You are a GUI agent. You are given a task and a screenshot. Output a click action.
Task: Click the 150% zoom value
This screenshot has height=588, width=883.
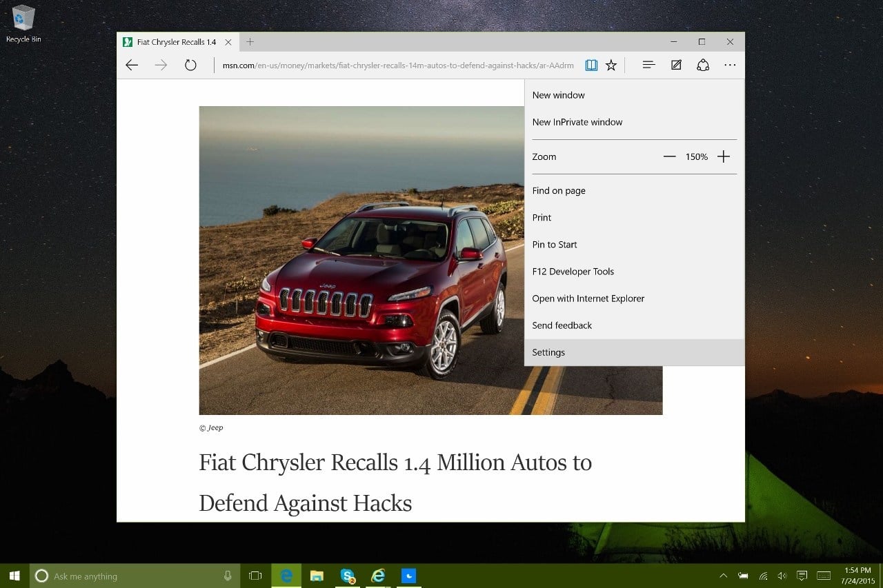pyautogui.click(x=696, y=156)
